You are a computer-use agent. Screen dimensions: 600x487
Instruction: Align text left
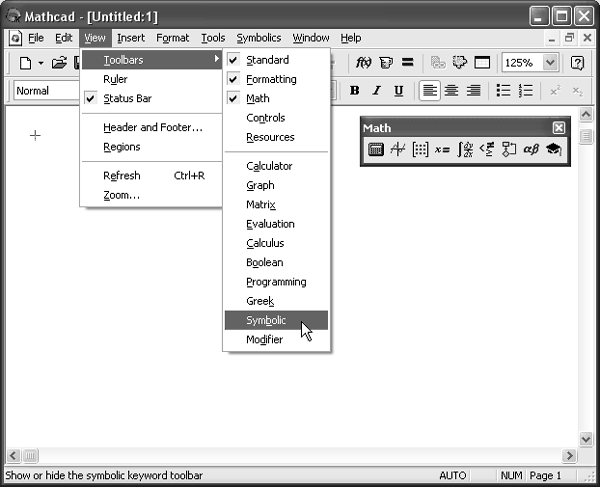pyautogui.click(x=429, y=91)
